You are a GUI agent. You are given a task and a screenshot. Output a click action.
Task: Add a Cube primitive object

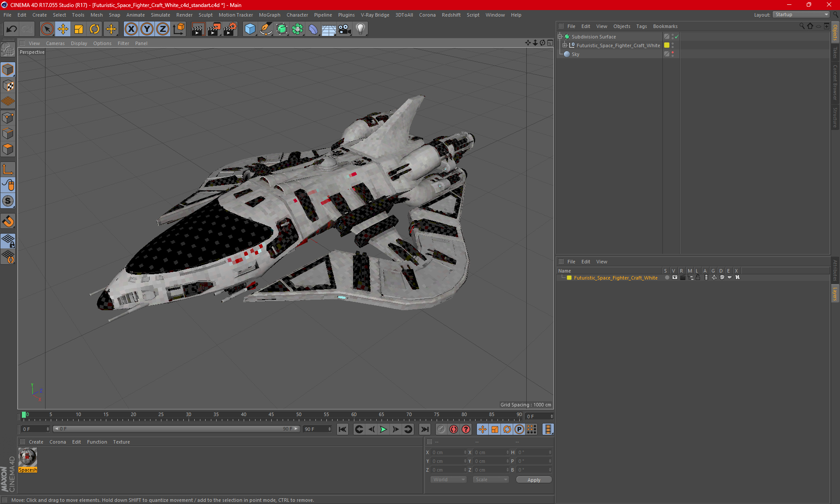point(250,29)
